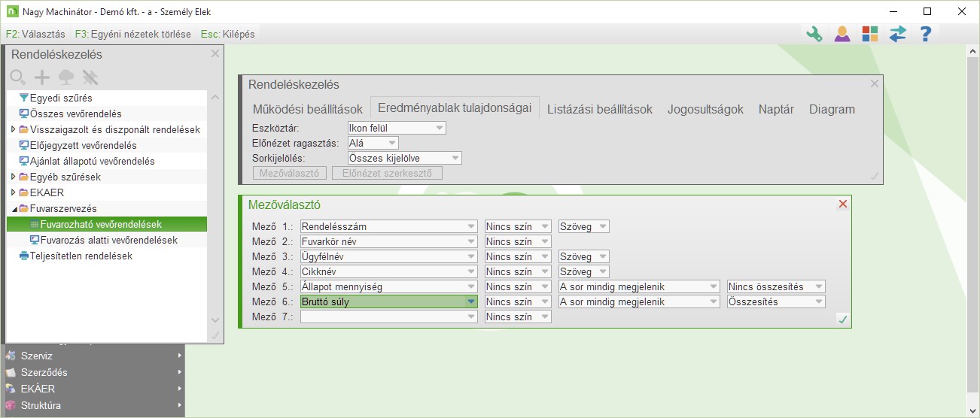Open Mező 1 Rendelésszám field dropdown
This screenshot has width=980, height=418.
pos(388,226)
